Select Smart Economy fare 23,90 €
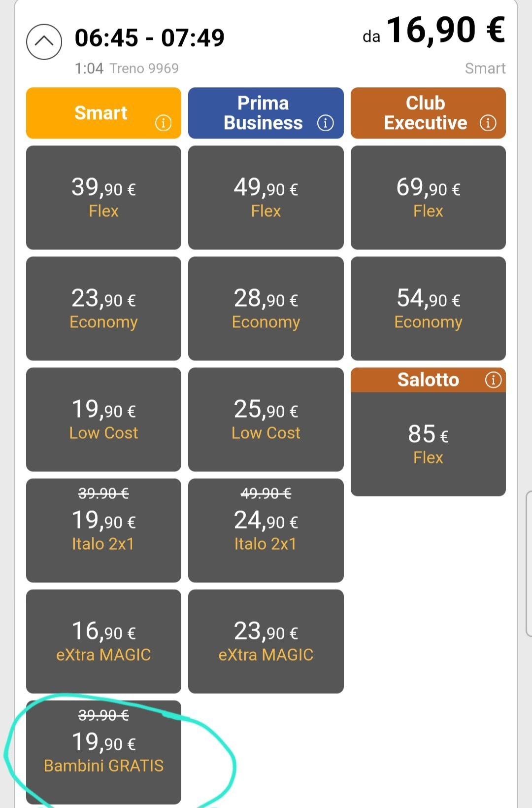Viewport: 532px width, 808px height. point(103,309)
